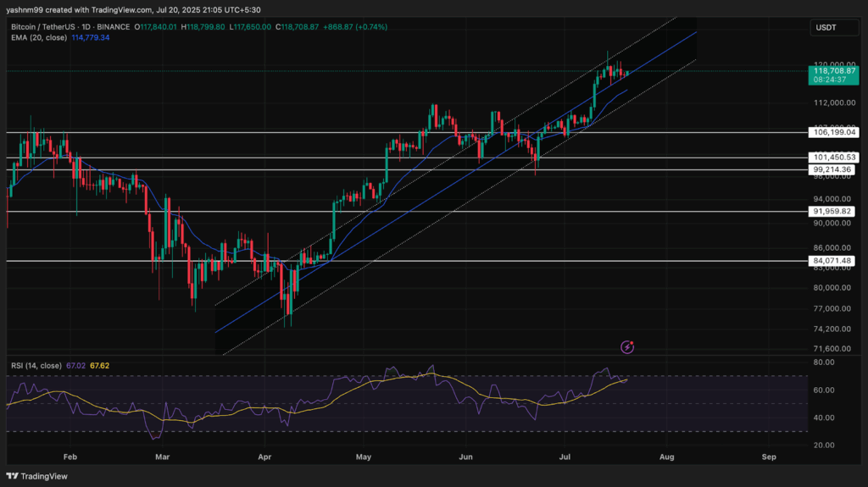The height and width of the screenshot is (487, 868).
Task: Click the purple lightning event icon
Action: 627,347
